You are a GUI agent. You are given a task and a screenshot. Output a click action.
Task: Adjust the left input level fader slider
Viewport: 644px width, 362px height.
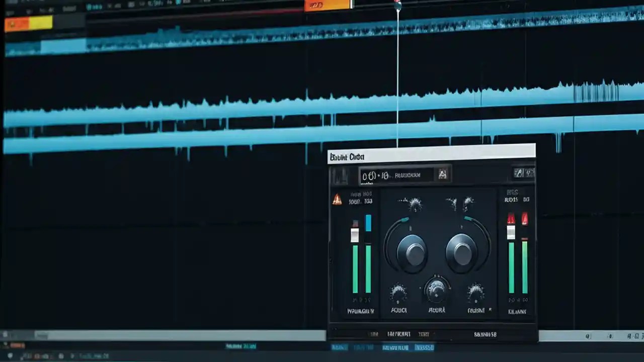[x=355, y=234]
